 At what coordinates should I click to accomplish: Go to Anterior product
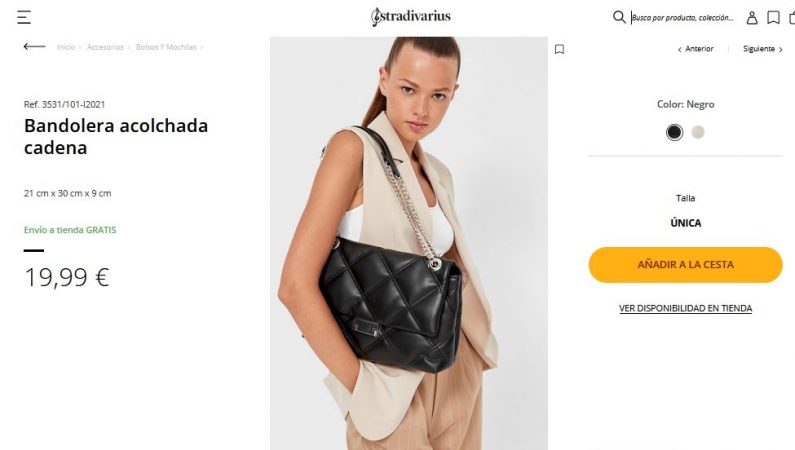[x=696, y=49]
